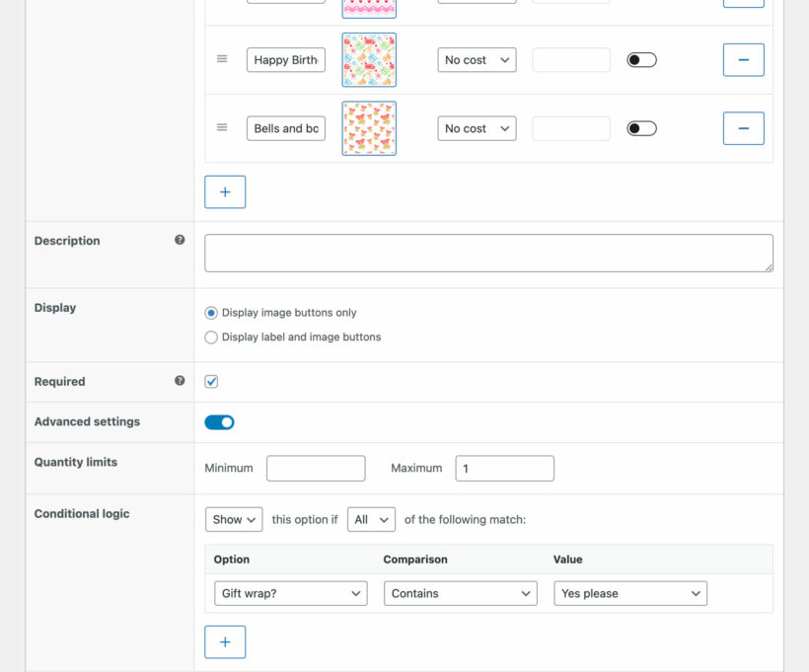
Task: Change the All match condition dropdown
Action: click(x=371, y=519)
